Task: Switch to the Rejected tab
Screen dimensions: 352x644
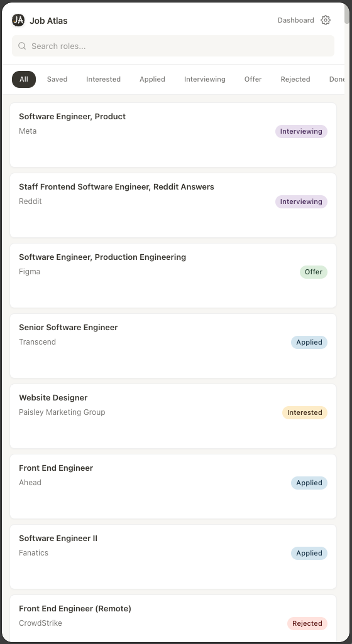Action: 295,79
